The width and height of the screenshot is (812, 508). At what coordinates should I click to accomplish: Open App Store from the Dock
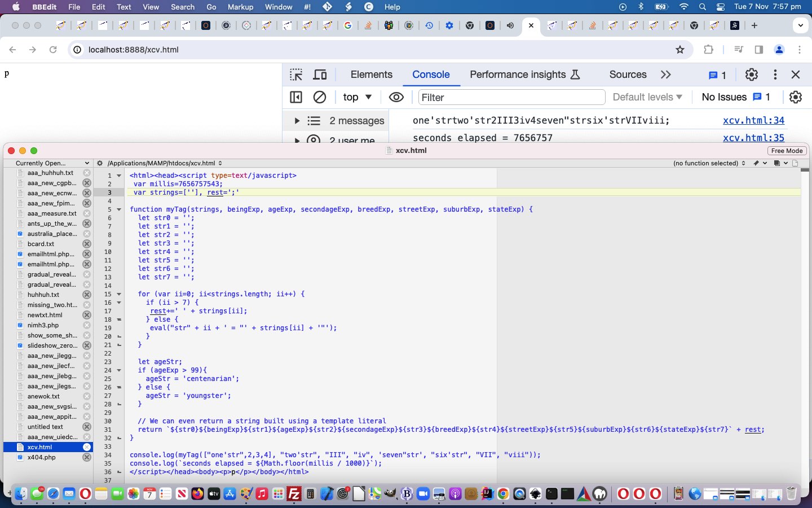(x=230, y=494)
